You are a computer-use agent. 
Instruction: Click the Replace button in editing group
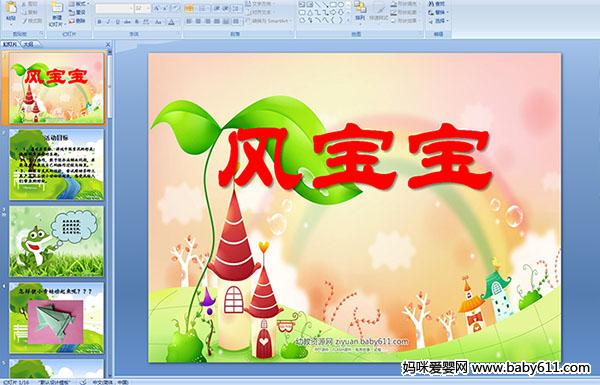coord(438,12)
